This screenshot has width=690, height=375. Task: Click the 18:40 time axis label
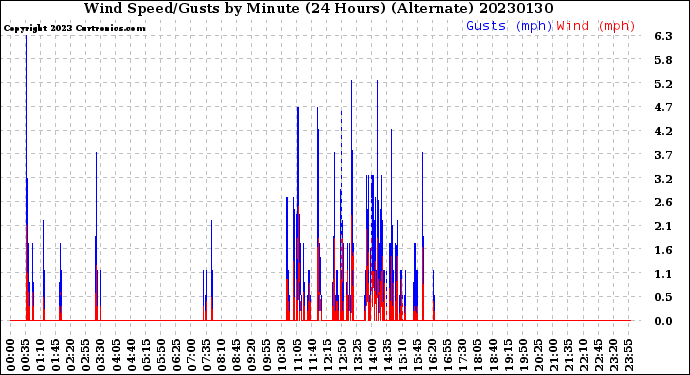493,355
